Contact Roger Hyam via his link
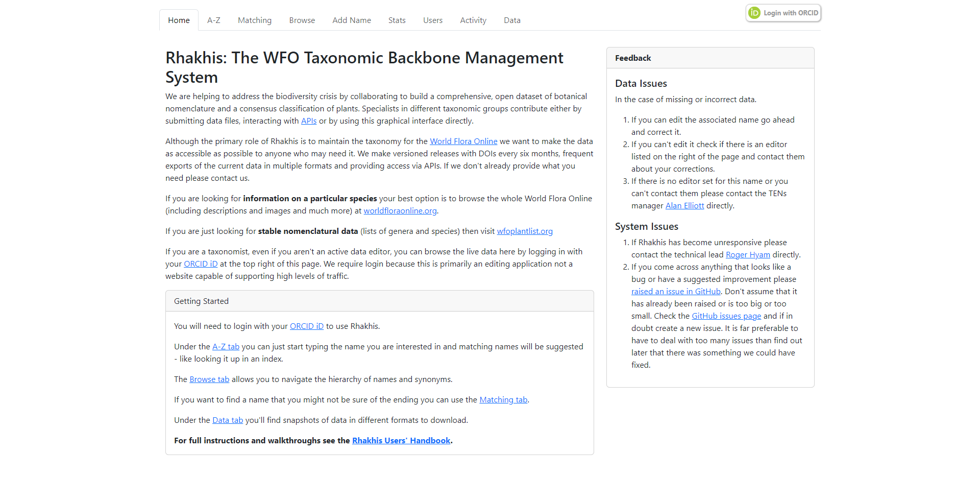This screenshot has height=477, width=980. pyautogui.click(x=748, y=255)
